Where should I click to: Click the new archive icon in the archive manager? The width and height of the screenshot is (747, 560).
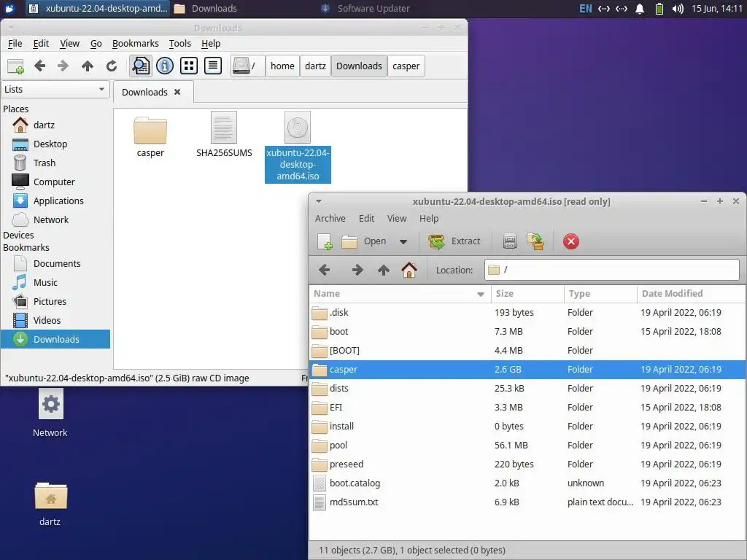click(x=325, y=241)
